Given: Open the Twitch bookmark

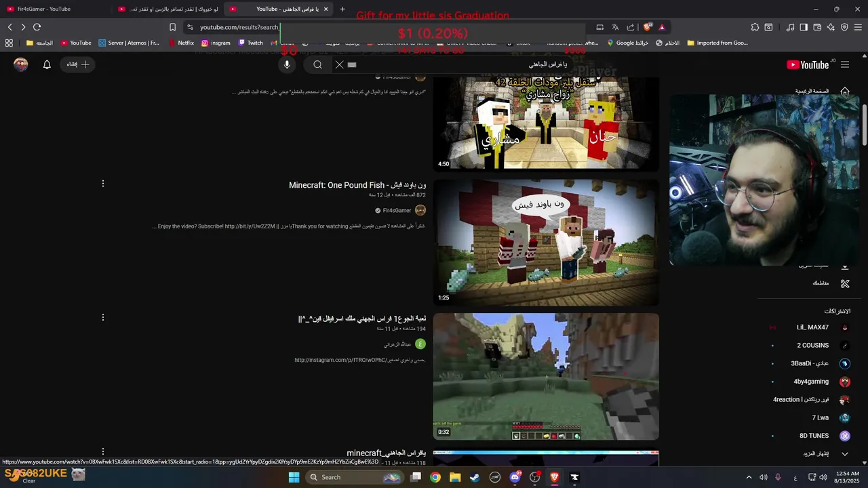Looking at the screenshot, I should click(250, 43).
